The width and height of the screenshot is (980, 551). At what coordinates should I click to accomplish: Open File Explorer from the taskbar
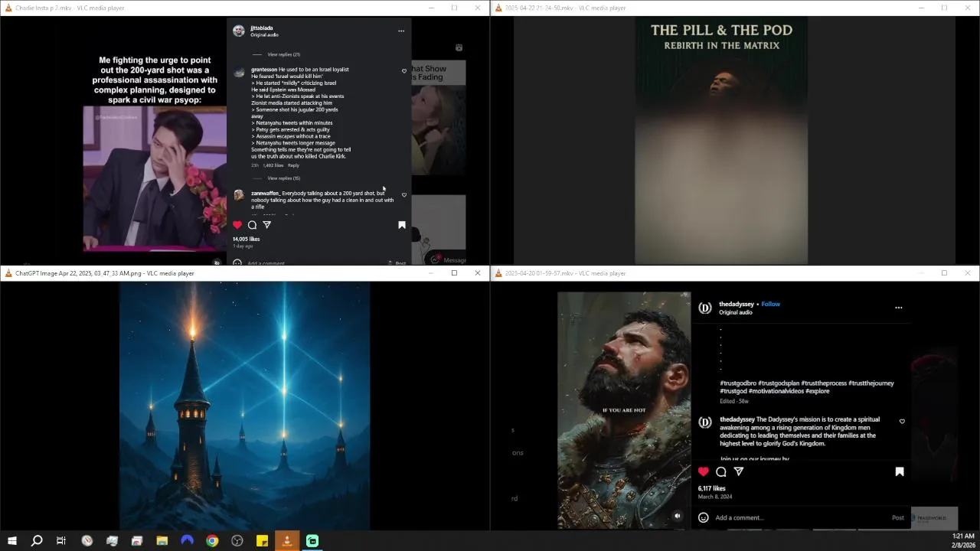tap(162, 541)
